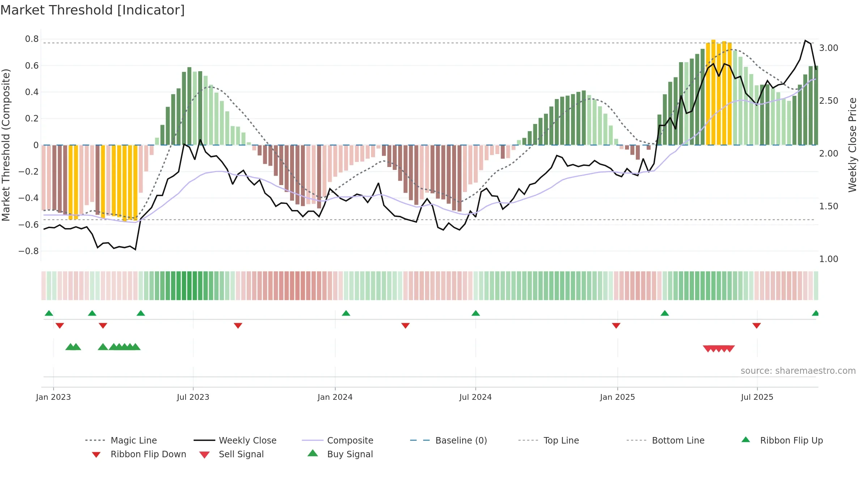The height and width of the screenshot is (488, 868).
Task: Toggle the Weekly Close legend entry
Action: [235, 440]
